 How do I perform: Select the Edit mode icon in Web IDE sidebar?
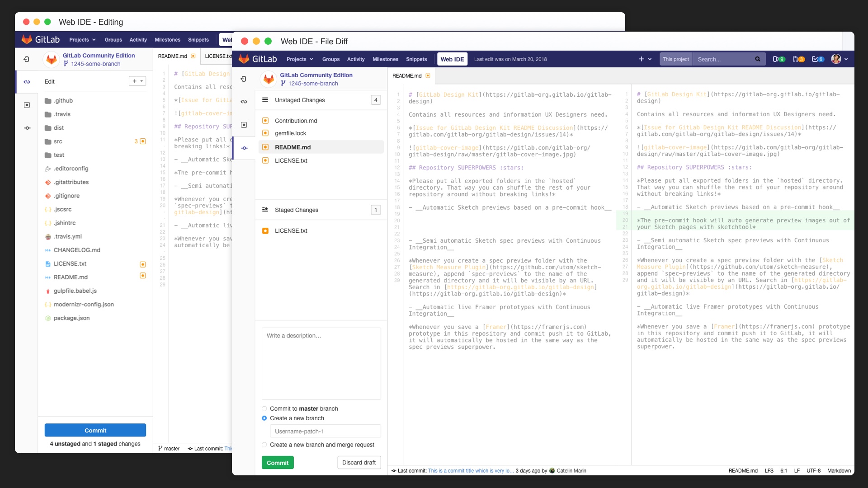[244, 102]
